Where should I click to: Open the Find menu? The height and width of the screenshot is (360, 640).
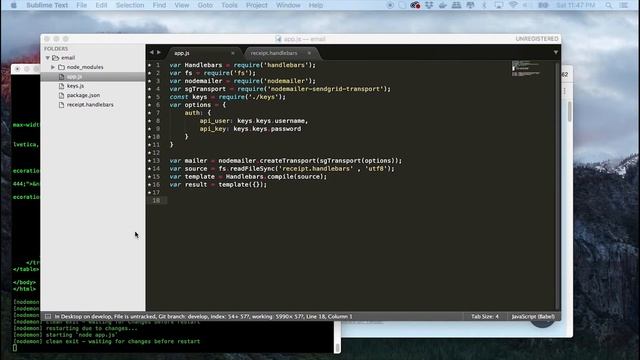coord(159,5)
